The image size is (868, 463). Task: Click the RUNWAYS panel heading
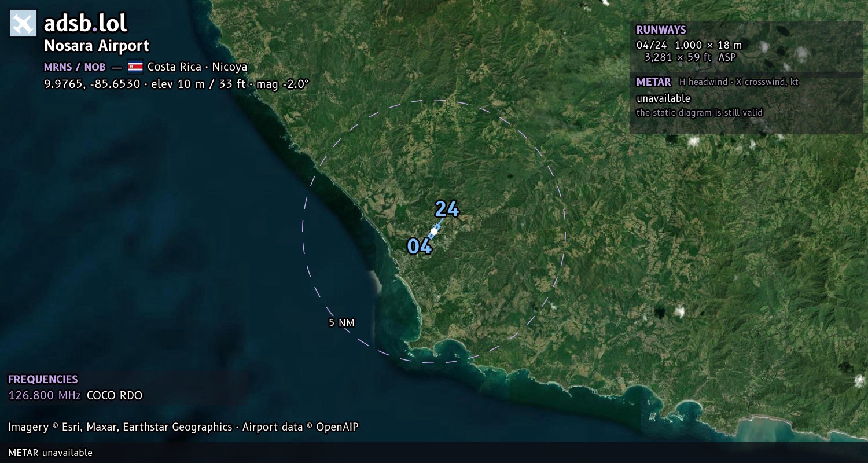tap(661, 30)
